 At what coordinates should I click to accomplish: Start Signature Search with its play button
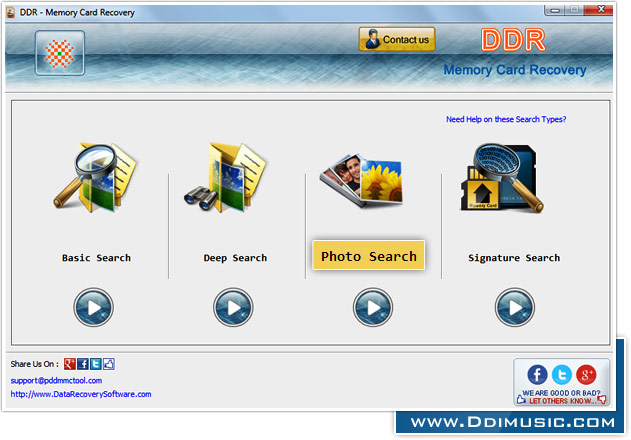tap(514, 307)
